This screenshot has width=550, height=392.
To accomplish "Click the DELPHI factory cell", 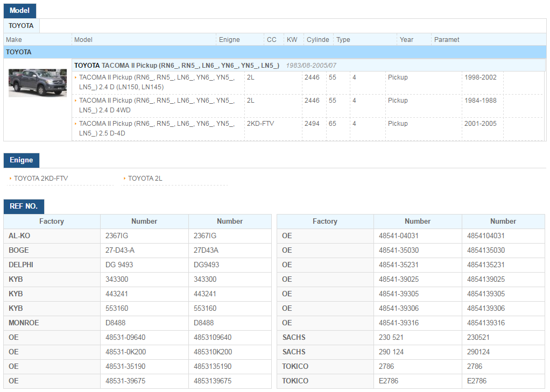I will click(x=52, y=265).
